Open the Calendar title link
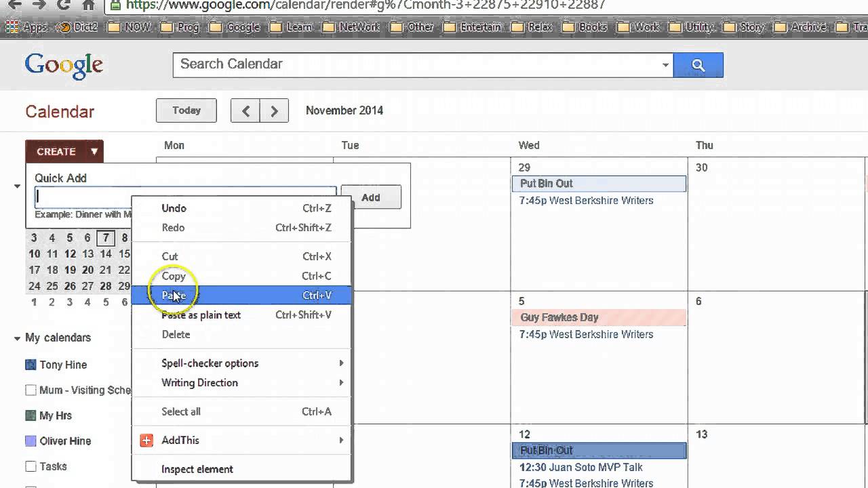 point(60,112)
